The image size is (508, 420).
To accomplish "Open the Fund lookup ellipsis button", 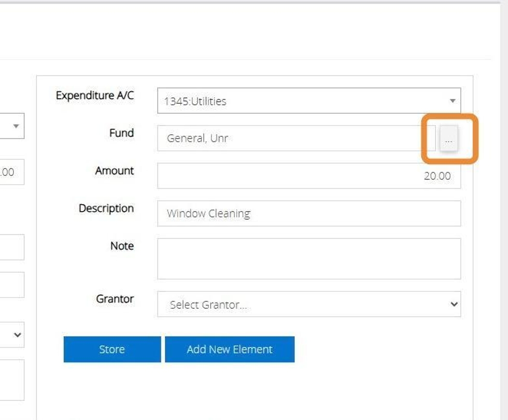I will 449,138.
